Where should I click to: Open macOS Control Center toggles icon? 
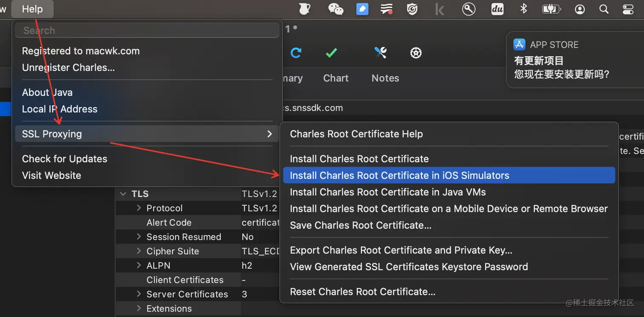coord(628,9)
